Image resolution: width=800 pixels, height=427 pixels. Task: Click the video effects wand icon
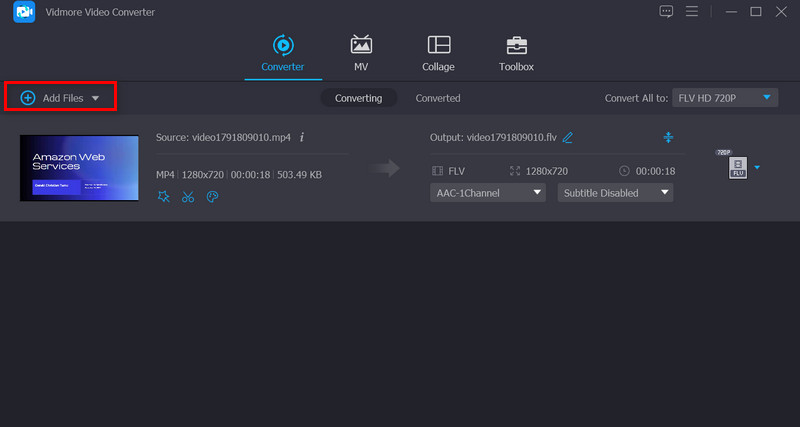point(164,197)
